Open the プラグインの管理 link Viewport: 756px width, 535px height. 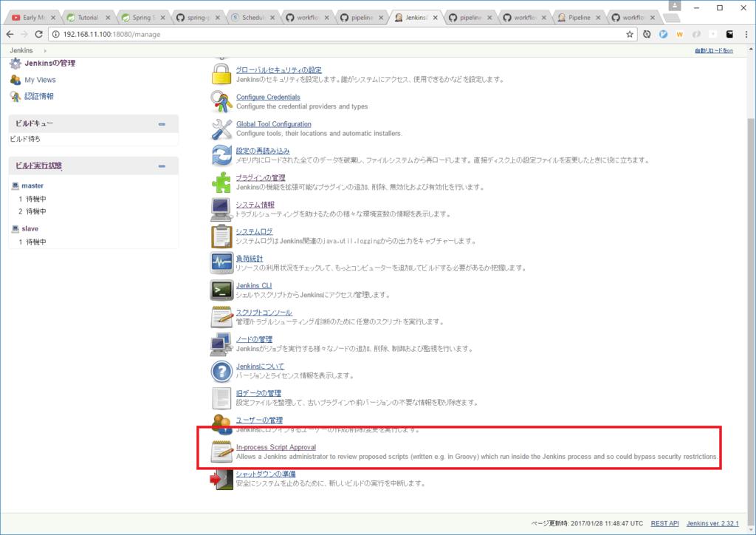261,177
